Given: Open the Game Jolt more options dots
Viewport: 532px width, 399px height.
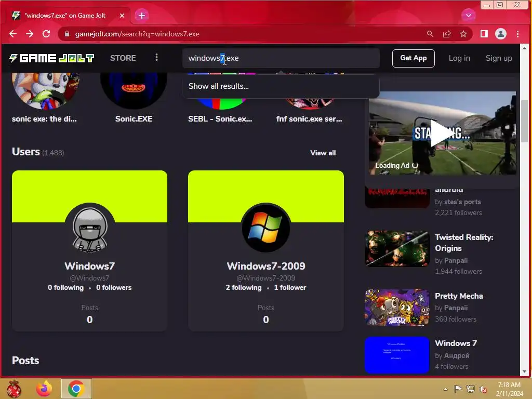Looking at the screenshot, I should point(156,57).
